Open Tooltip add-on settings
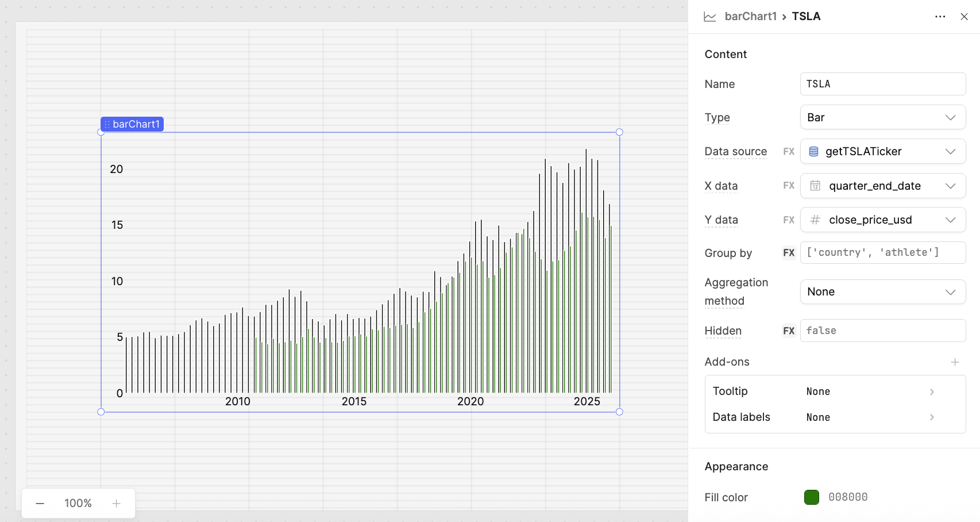Image resolution: width=980 pixels, height=522 pixels. point(835,391)
